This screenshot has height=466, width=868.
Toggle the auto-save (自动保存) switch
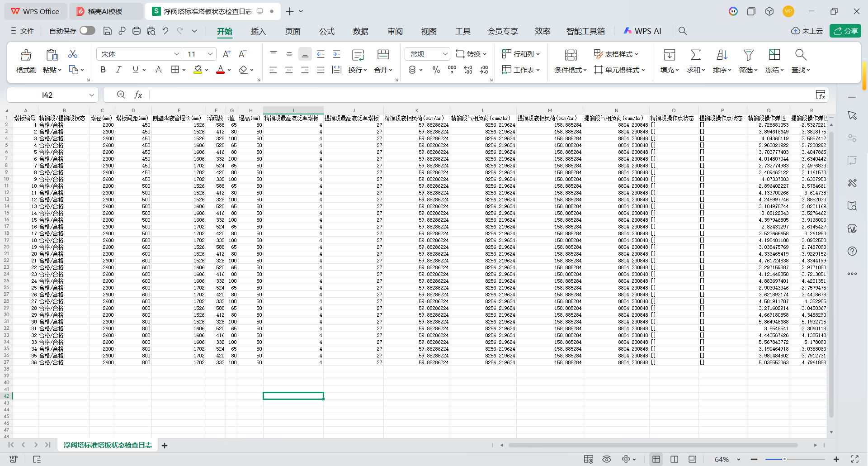[x=87, y=31]
